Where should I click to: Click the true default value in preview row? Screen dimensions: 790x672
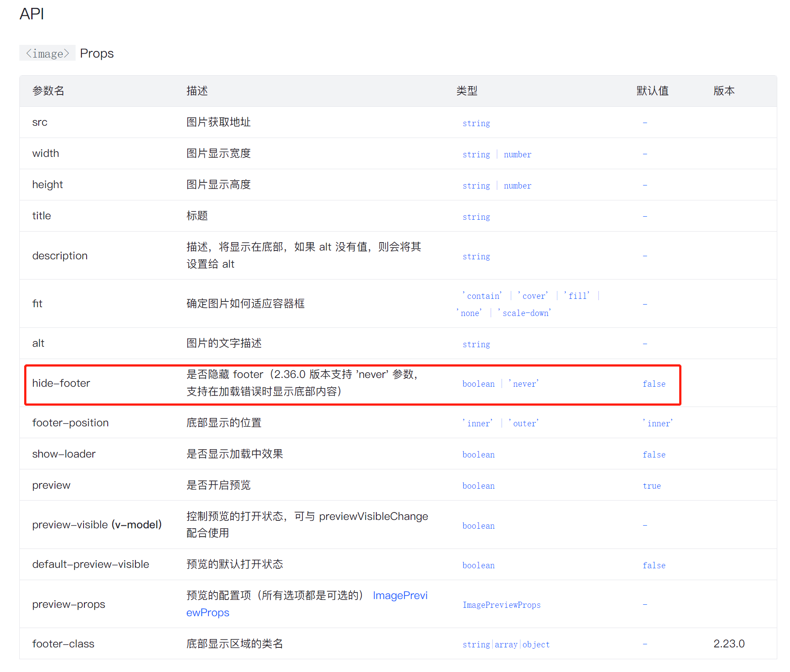652,486
